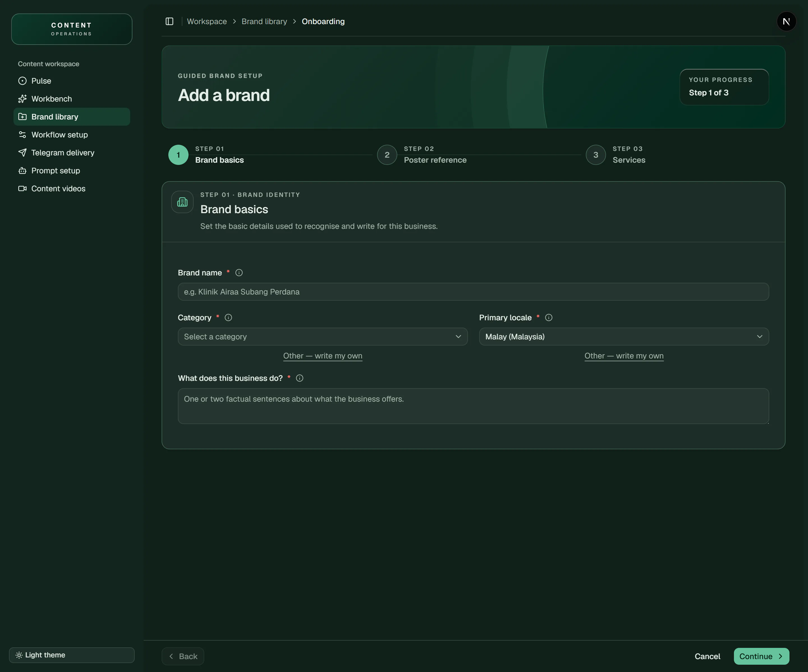The image size is (808, 672).
Task: Click the Brand name info icon
Action: 239,273
